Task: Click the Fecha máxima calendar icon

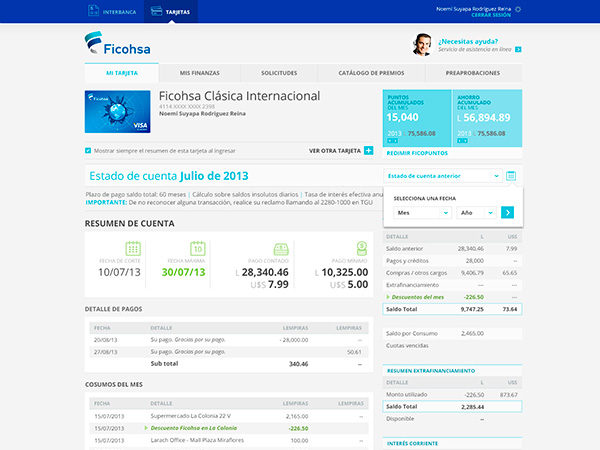Action: [198, 248]
